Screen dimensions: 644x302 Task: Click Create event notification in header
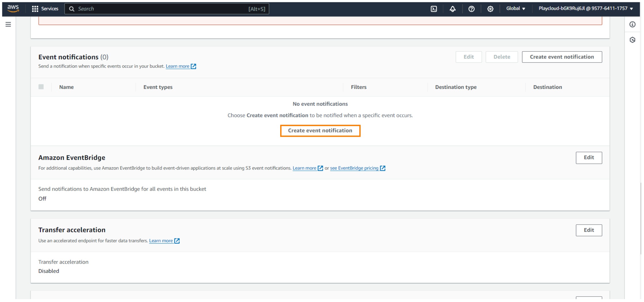coord(562,57)
